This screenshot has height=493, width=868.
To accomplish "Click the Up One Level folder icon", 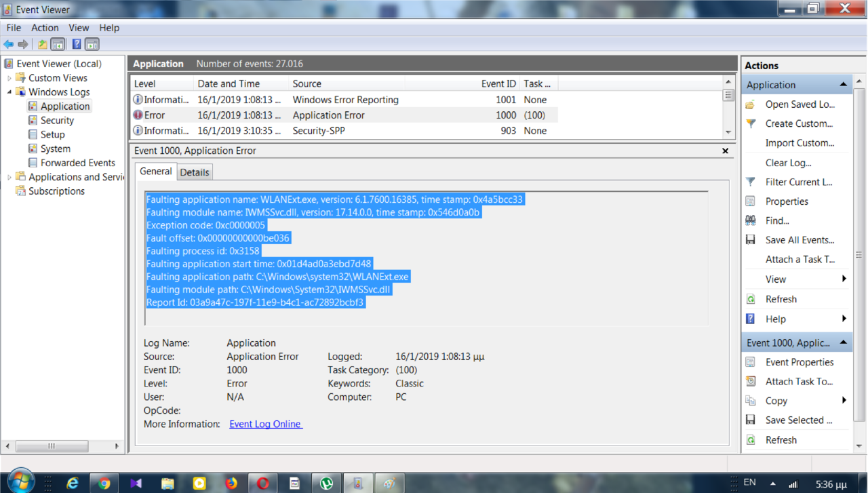I will [x=42, y=45].
